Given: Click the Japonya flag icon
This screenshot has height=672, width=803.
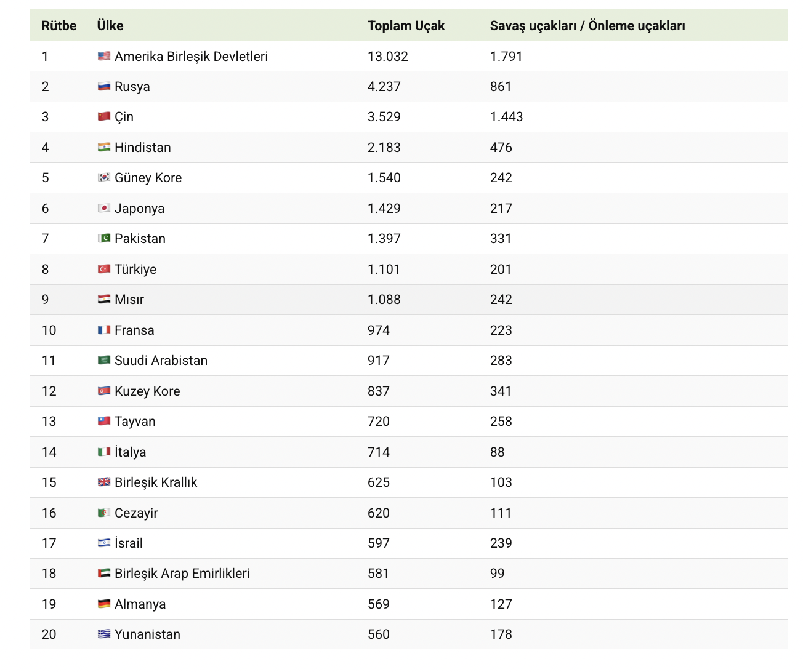Looking at the screenshot, I should (x=103, y=208).
